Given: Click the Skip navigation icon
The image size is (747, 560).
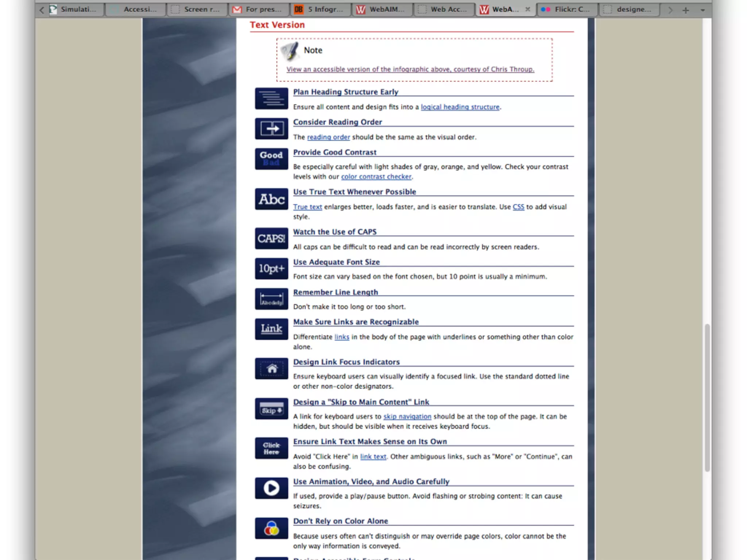Looking at the screenshot, I should pyautogui.click(x=271, y=409).
